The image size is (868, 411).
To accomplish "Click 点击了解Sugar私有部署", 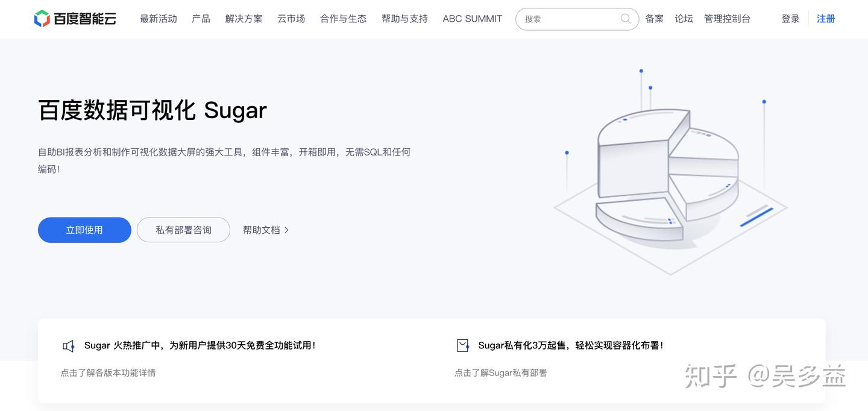I will point(501,373).
